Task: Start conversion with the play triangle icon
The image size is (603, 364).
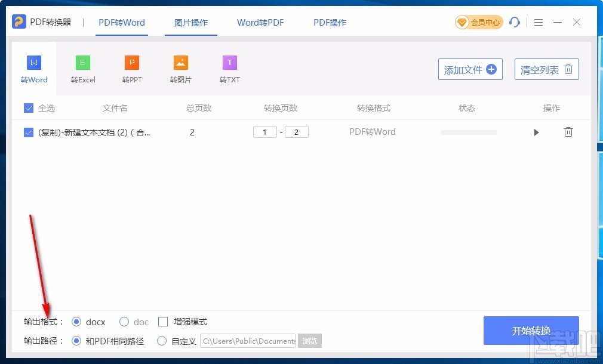Action: coord(536,132)
